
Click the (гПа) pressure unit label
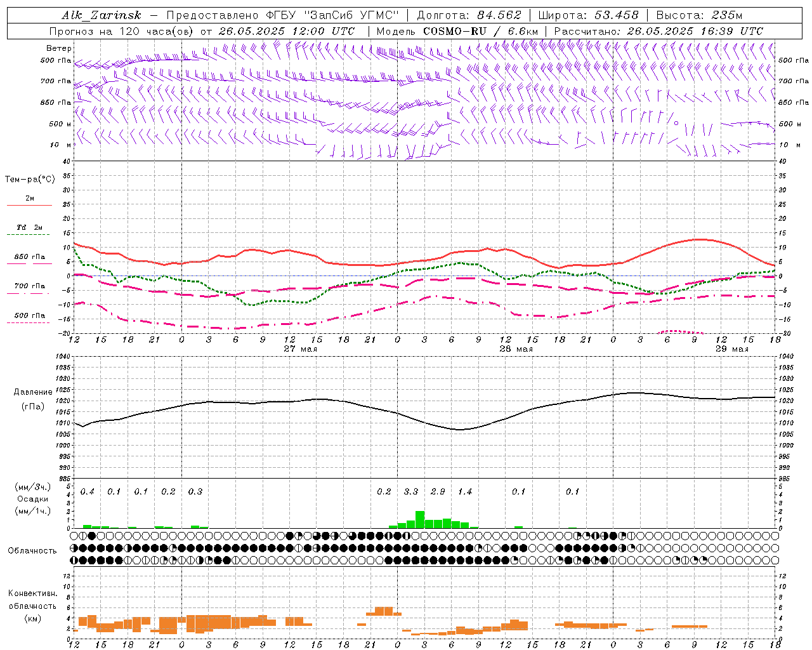pyautogui.click(x=32, y=406)
